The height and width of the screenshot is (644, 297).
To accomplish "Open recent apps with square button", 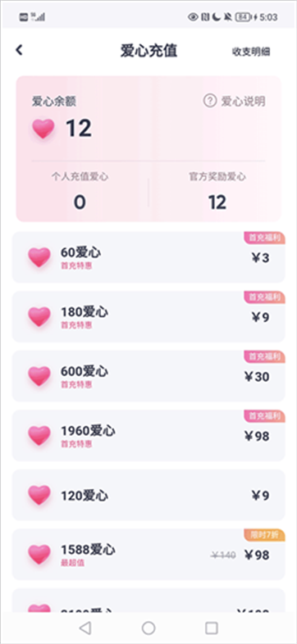I will (212, 628).
